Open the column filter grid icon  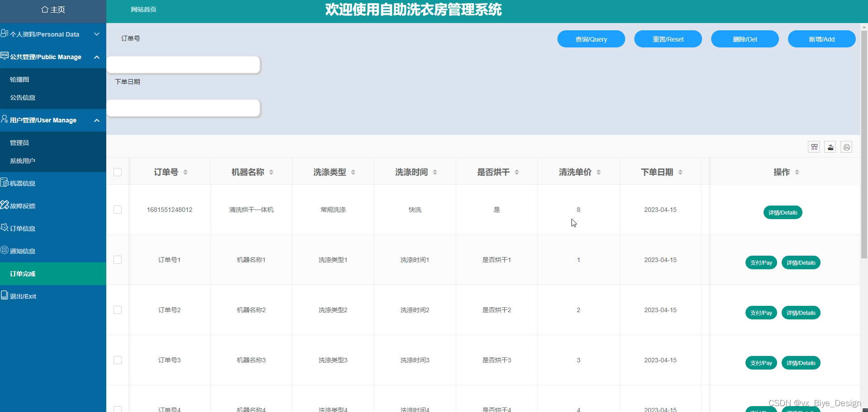[x=814, y=147]
